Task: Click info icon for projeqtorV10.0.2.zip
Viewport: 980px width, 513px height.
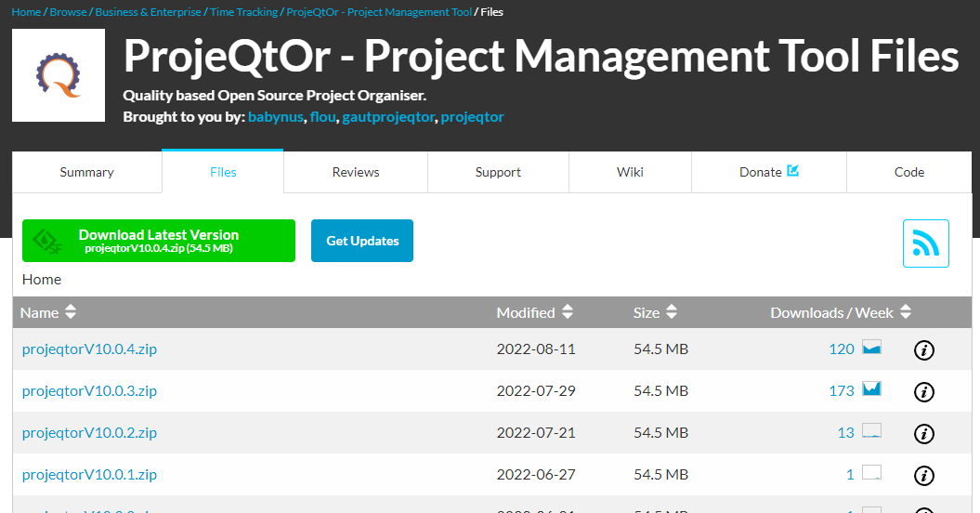Action: point(923,434)
